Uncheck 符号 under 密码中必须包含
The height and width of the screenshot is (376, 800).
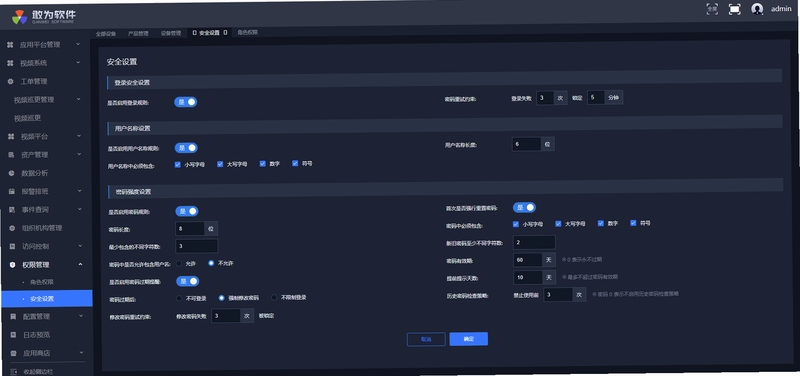634,222
